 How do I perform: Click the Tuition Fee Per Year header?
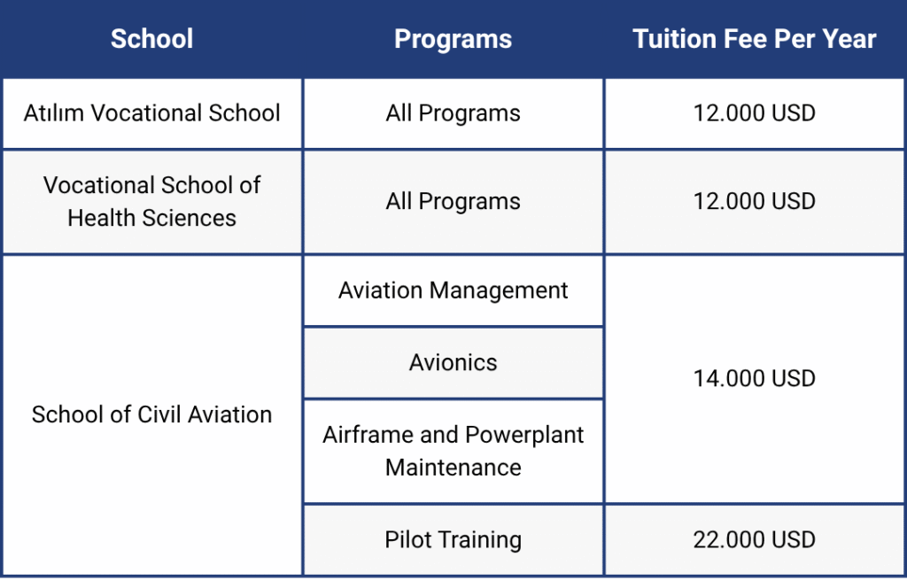(x=754, y=39)
